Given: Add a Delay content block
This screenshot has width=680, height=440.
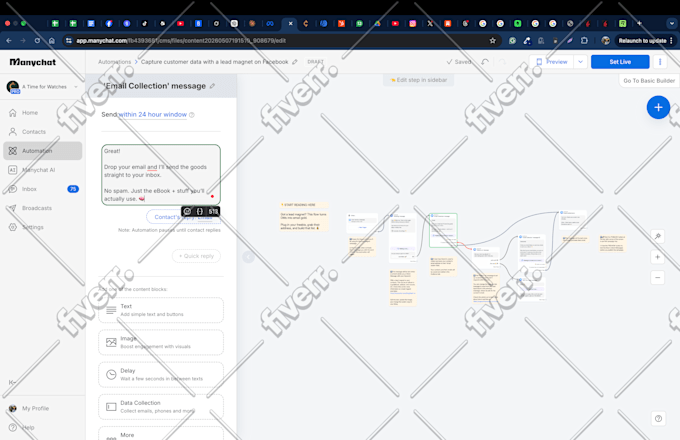Looking at the screenshot, I should (161, 375).
